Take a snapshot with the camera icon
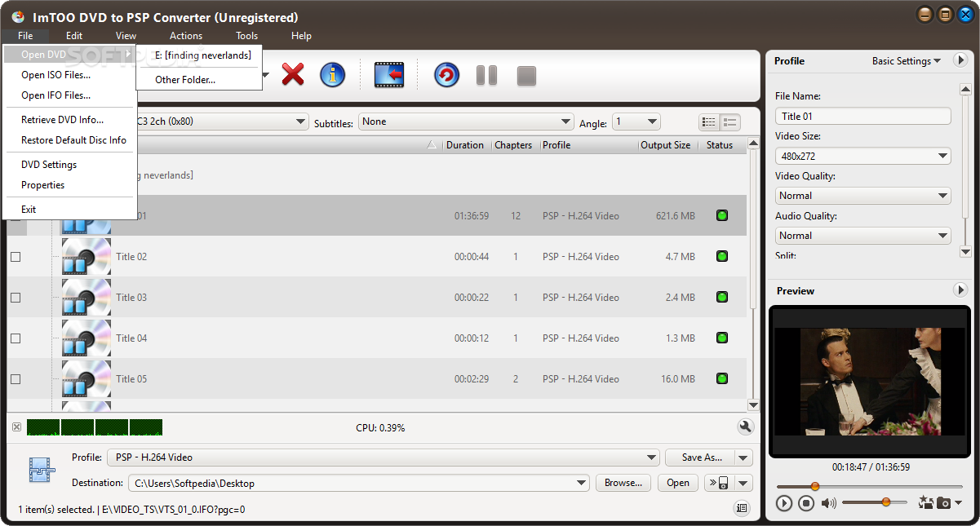Screen dimensions: 980x526 pyautogui.click(x=943, y=503)
